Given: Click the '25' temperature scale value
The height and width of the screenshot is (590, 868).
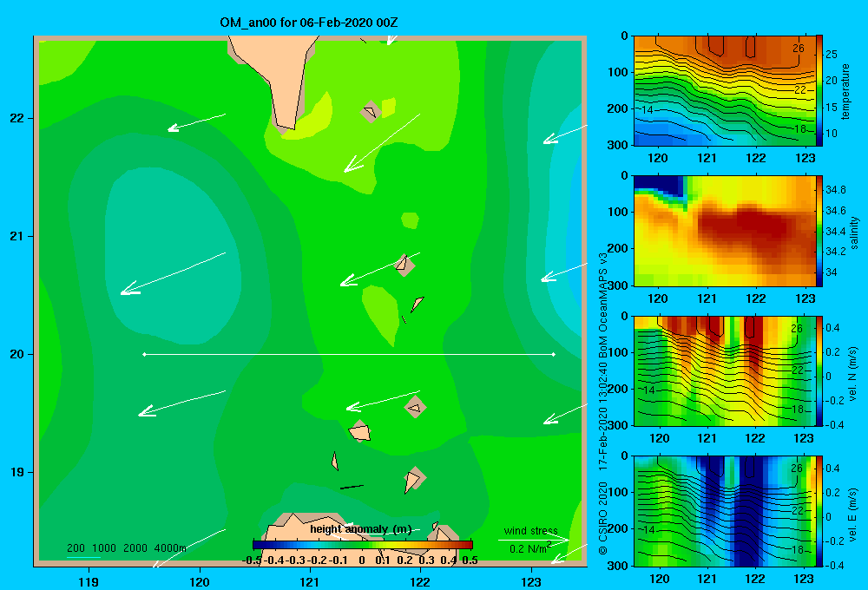Looking at the screenshot, I should tap(832, 55).
